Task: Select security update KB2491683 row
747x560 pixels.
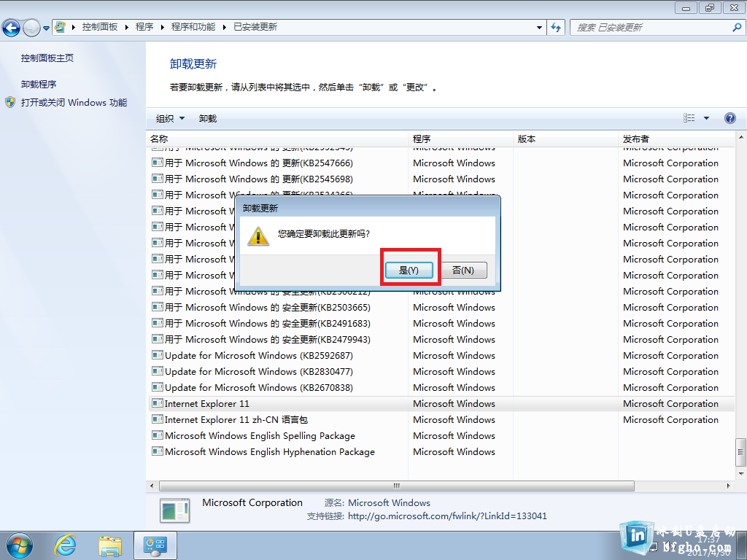Action: pos(441,323)
